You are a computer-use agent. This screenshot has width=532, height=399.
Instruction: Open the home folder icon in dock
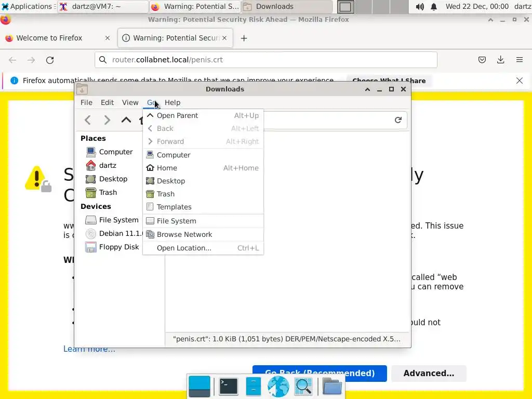click(x=332, y=386)
